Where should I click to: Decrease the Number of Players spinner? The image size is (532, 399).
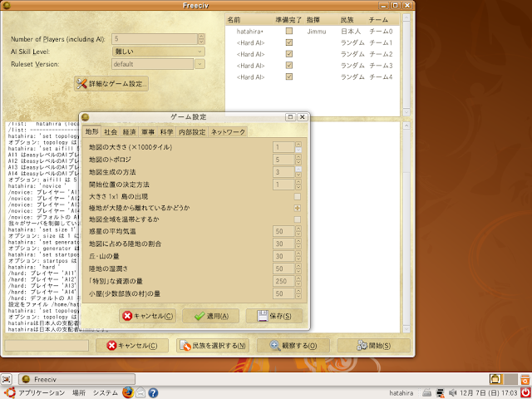[201, 42]
